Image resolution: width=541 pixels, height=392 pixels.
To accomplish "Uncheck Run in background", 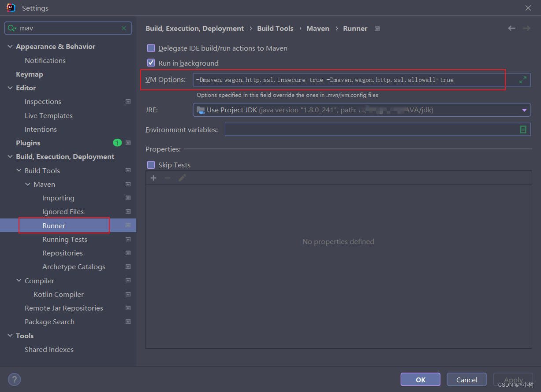I will coord(151,63).
